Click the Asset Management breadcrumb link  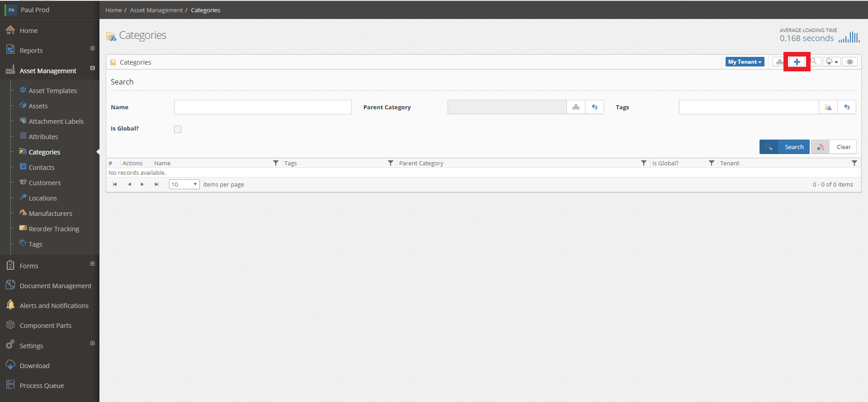(156, 10)
